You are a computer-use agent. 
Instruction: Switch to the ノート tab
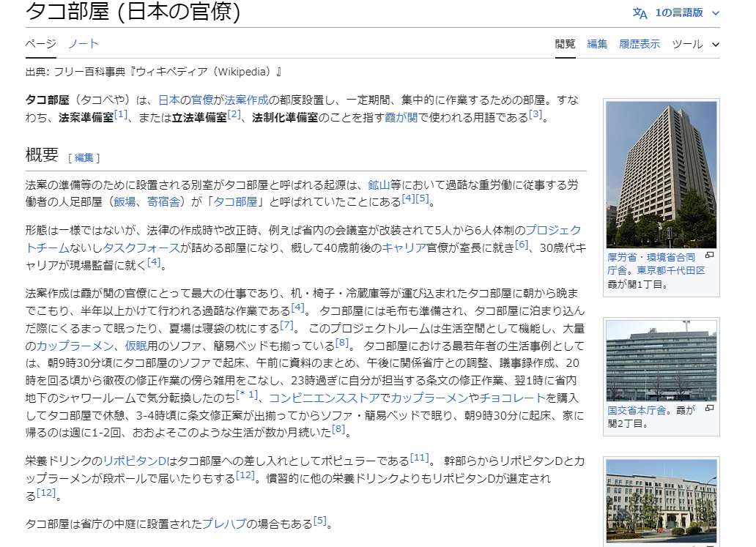[x=84, y=44]
